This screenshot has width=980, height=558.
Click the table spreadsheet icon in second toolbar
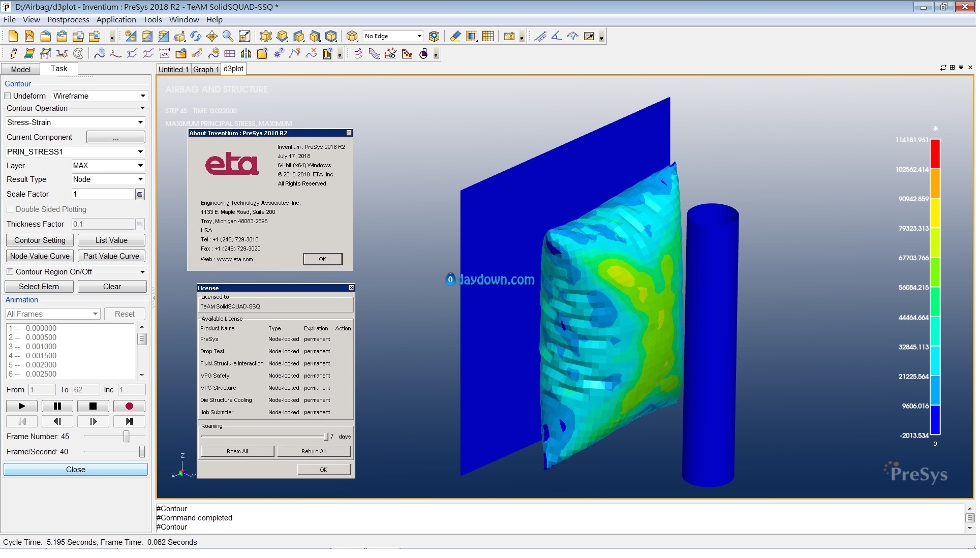point(230,53)
